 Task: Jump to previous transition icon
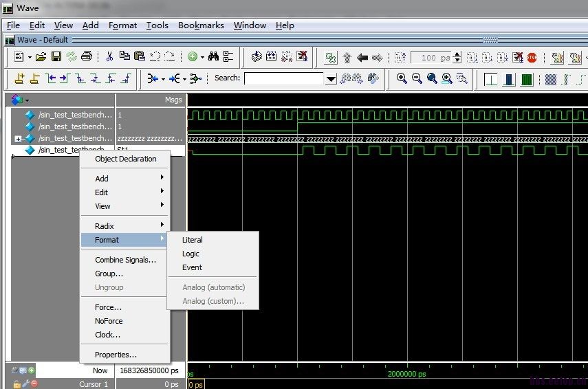[51, 78]
